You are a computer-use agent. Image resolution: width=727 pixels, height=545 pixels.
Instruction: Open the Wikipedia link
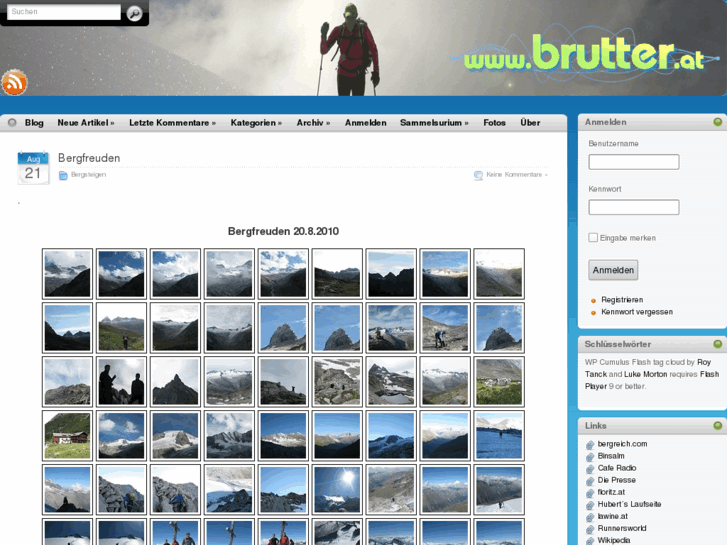point(613,540)
